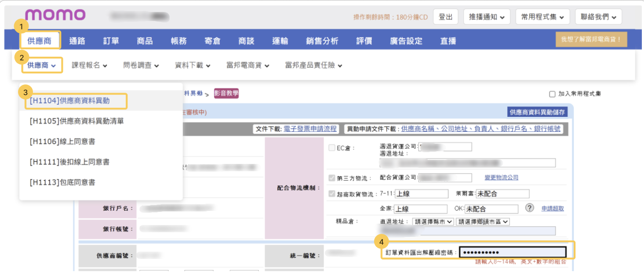Click the 變更物流公司 link
Image resolution: width=644 pixels, height=272 pixels.
click(501, 178)
